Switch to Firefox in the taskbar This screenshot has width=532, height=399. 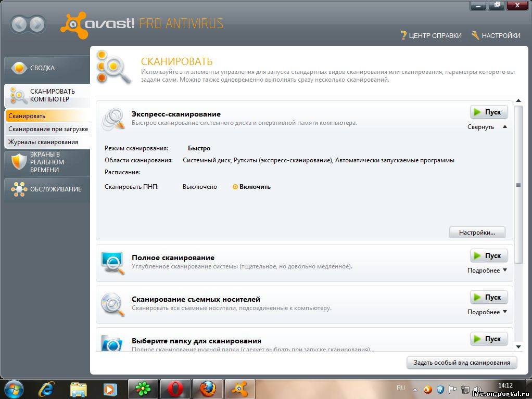click(207, 389)
